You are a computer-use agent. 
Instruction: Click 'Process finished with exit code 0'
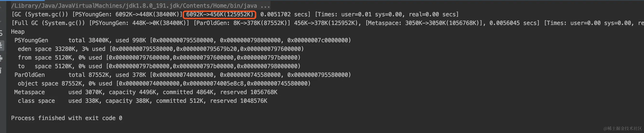click(x=66, y=118)
